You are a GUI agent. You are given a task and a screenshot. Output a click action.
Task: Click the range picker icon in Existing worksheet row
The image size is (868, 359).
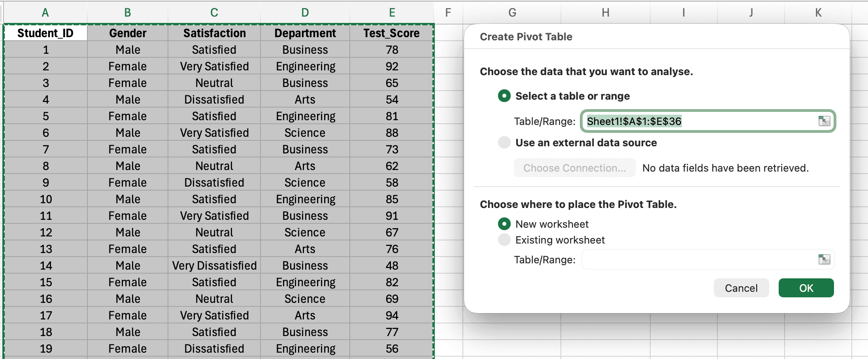[825, 259]
